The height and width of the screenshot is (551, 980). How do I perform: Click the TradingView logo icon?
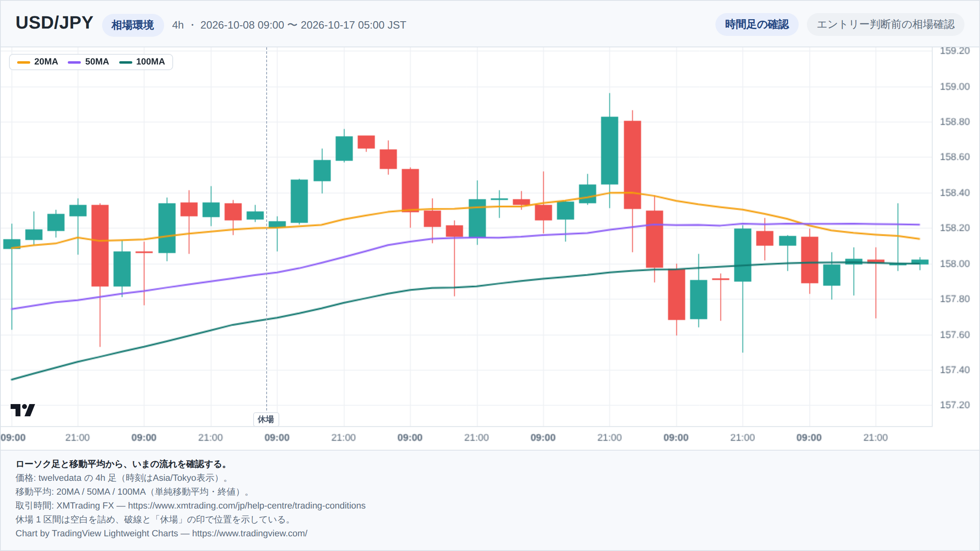[x=22, y=410]
